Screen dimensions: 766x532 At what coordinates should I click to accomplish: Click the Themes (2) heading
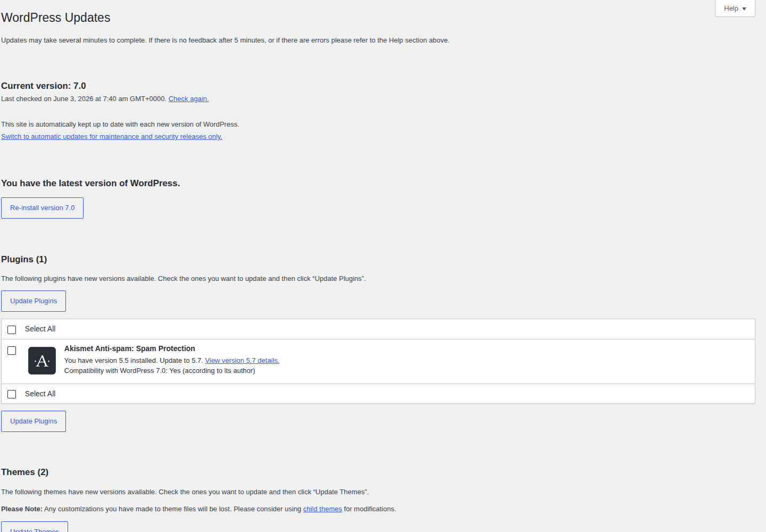24,472
